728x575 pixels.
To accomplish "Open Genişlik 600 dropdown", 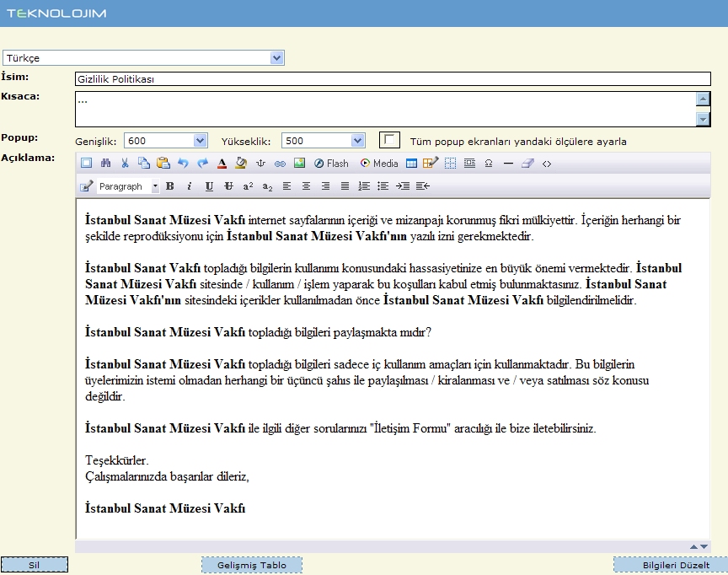I will click(x=166, y=140).
